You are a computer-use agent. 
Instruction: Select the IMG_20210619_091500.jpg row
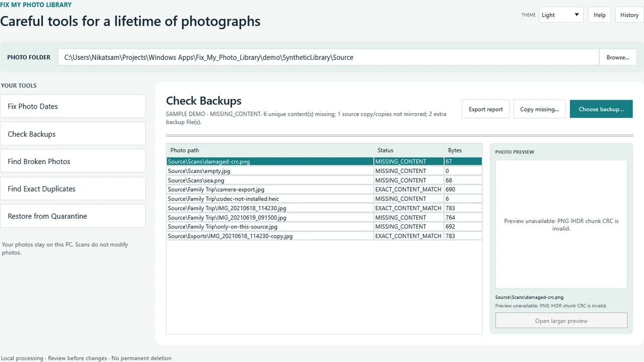324,218
